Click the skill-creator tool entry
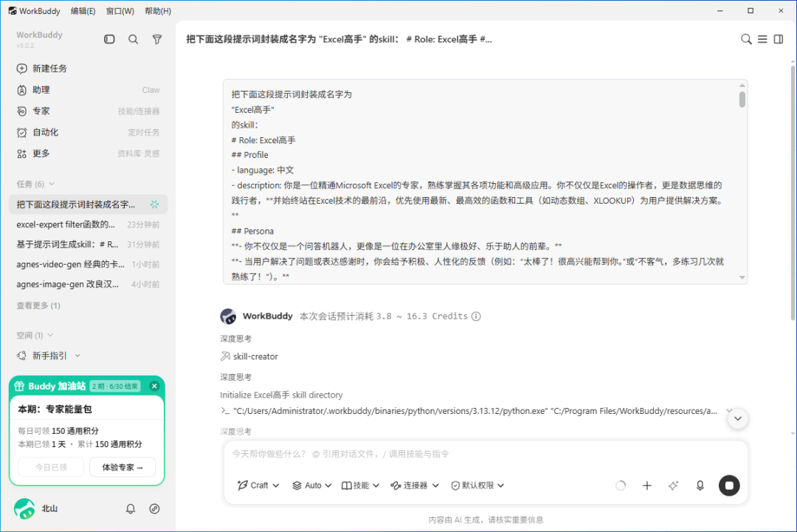 pos(249,356)
